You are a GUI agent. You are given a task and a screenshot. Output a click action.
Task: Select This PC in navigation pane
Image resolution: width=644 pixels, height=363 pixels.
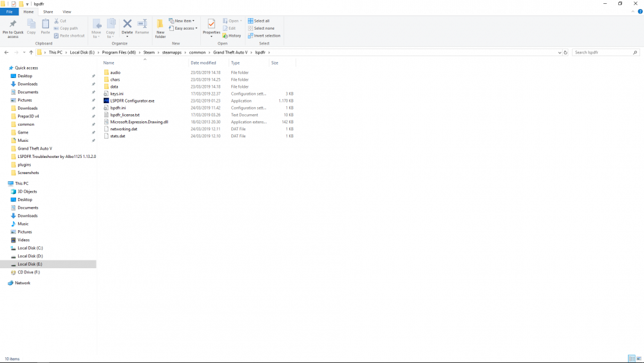point(21,183)
